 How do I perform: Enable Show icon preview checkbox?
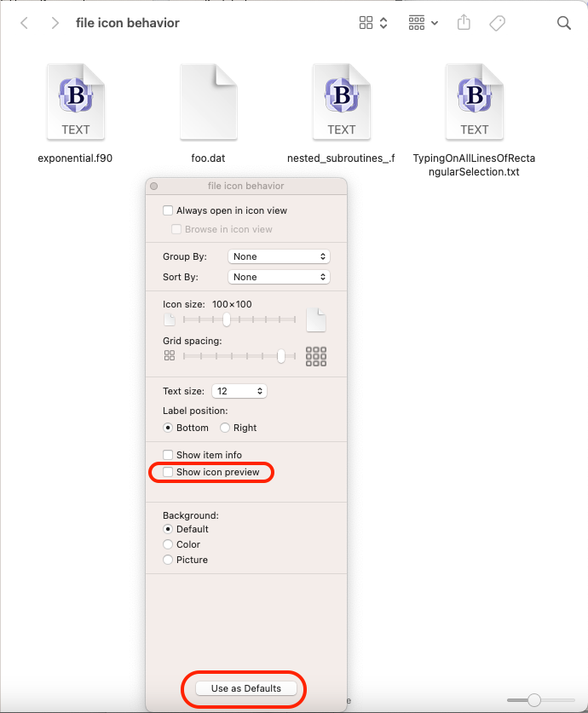coord(168,472)
